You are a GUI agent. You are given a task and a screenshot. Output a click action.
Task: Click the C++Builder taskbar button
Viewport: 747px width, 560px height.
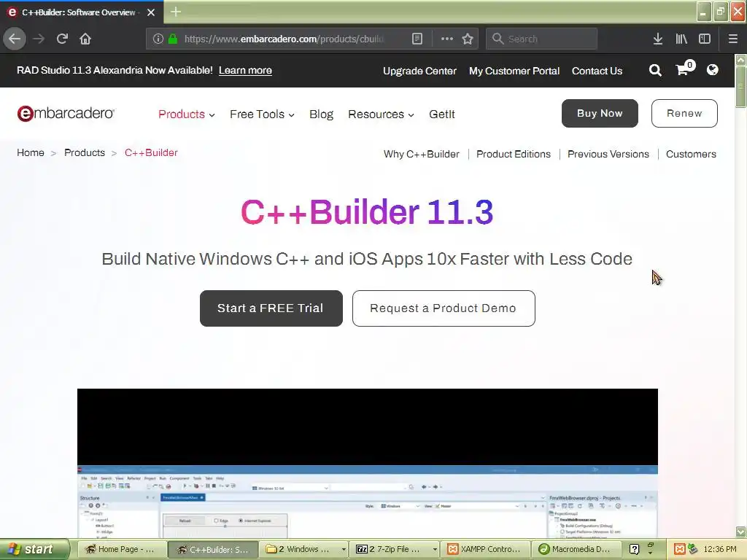213,549
